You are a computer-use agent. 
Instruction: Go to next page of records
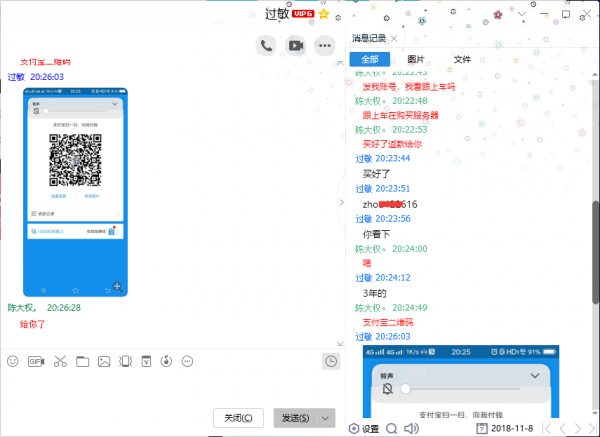pos(577,429)
